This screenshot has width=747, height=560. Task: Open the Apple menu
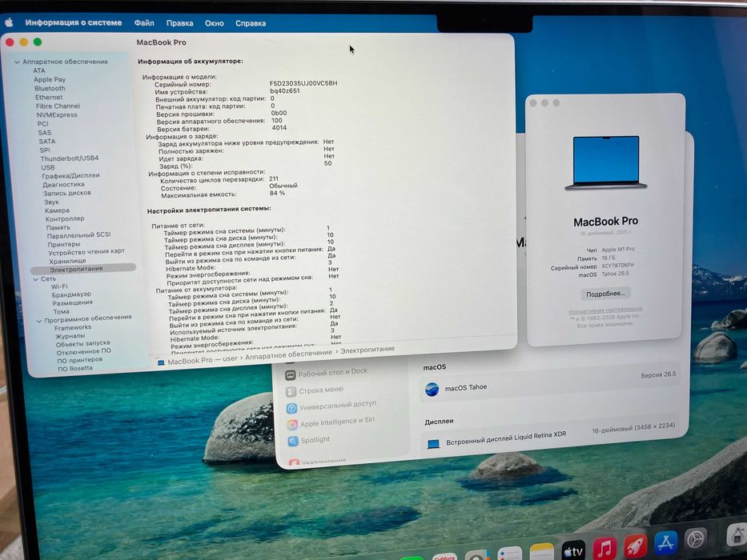9,22
